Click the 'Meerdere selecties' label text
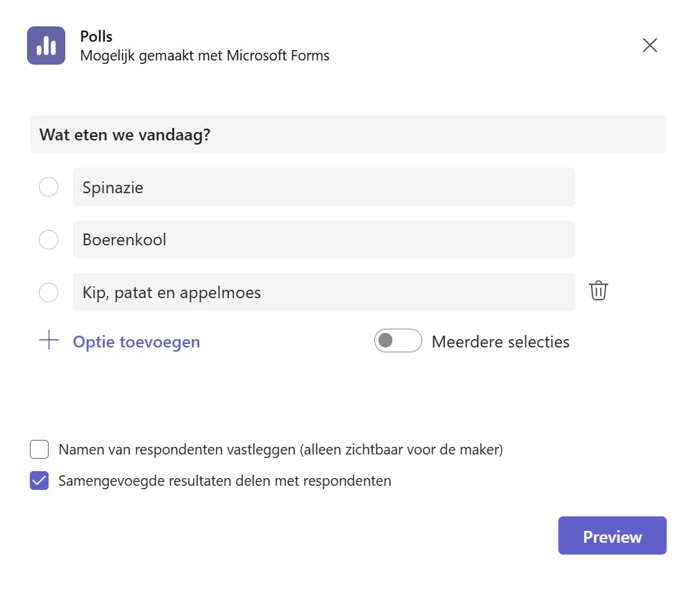This screenshot has width=700, height=590. point(500,342)
